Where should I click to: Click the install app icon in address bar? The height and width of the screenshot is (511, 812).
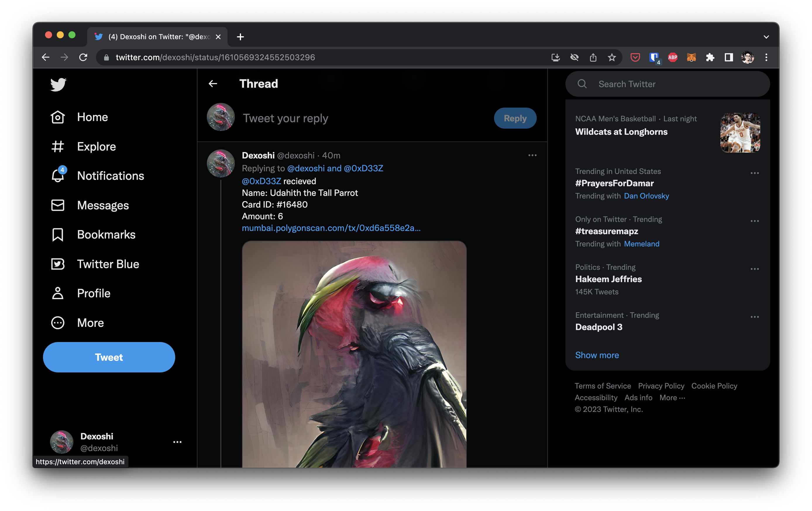tap(556, 57)
